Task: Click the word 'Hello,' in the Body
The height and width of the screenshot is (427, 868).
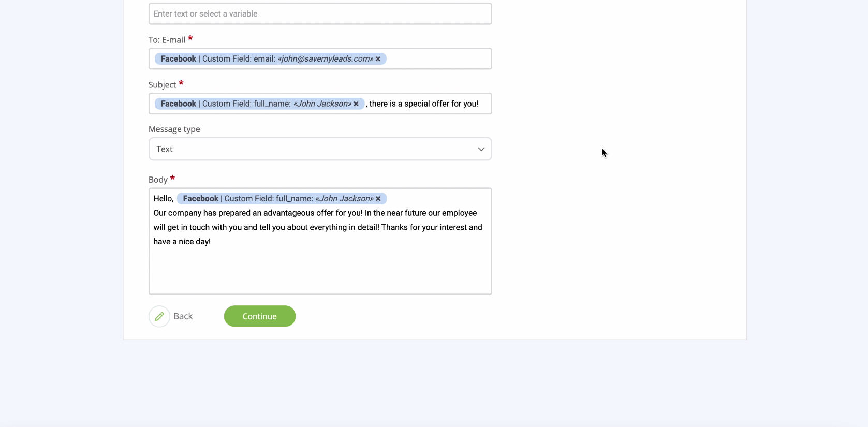Action: [x=164, y=199]
